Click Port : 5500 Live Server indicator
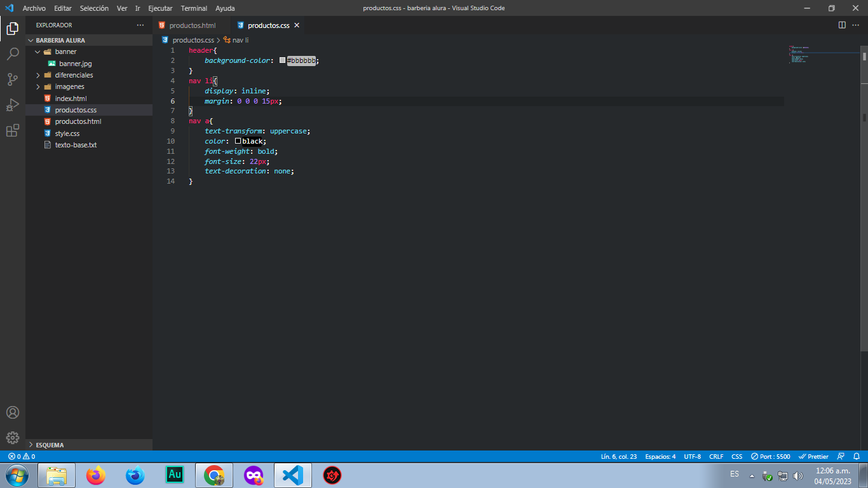 click(x=771, y=456)
